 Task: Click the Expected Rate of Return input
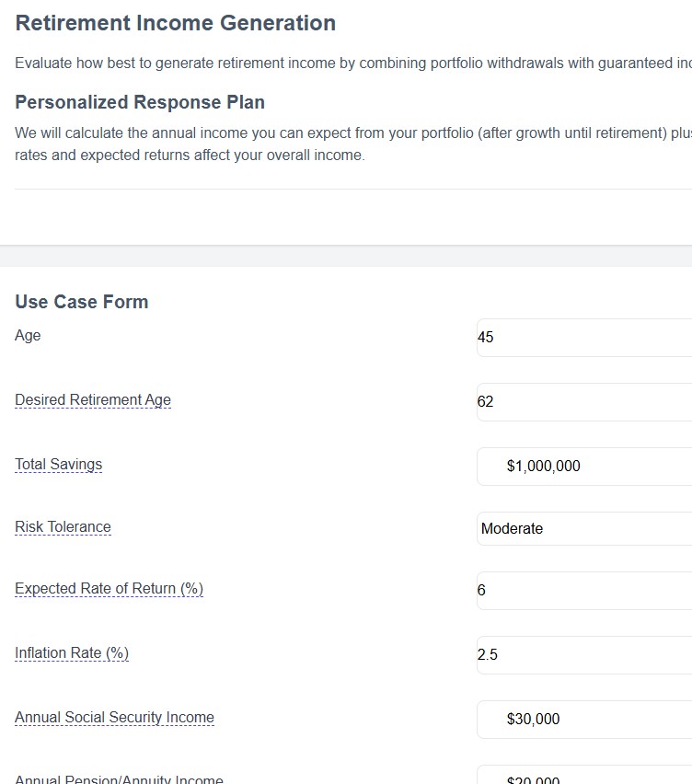point(580,590)
